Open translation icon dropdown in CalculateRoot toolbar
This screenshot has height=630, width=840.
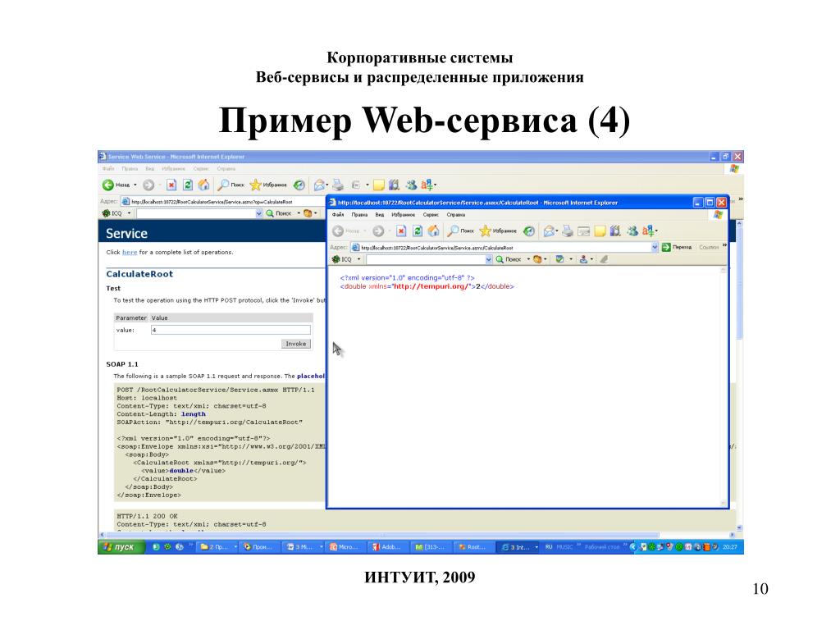coord(656,231)
